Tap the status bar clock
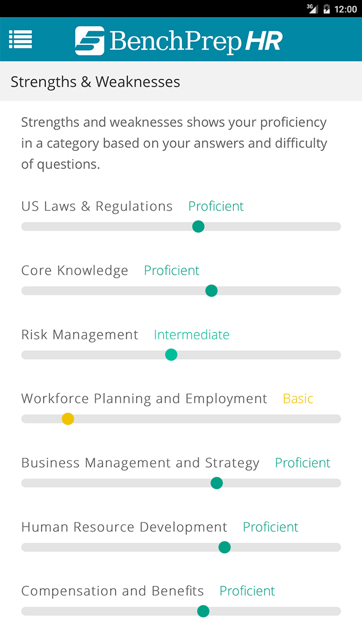The image size is (362, 644). coord(345,9)
